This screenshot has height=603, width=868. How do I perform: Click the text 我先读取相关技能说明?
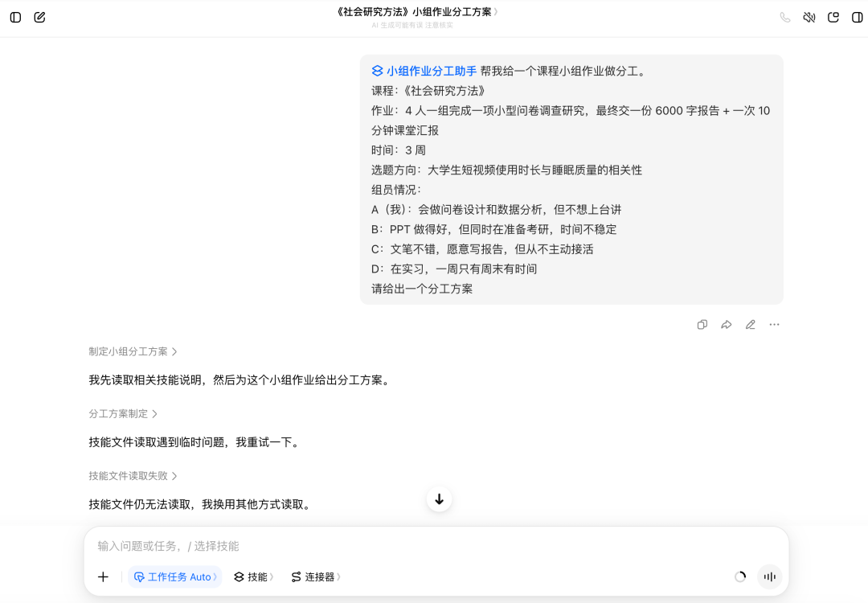point(145,380)
